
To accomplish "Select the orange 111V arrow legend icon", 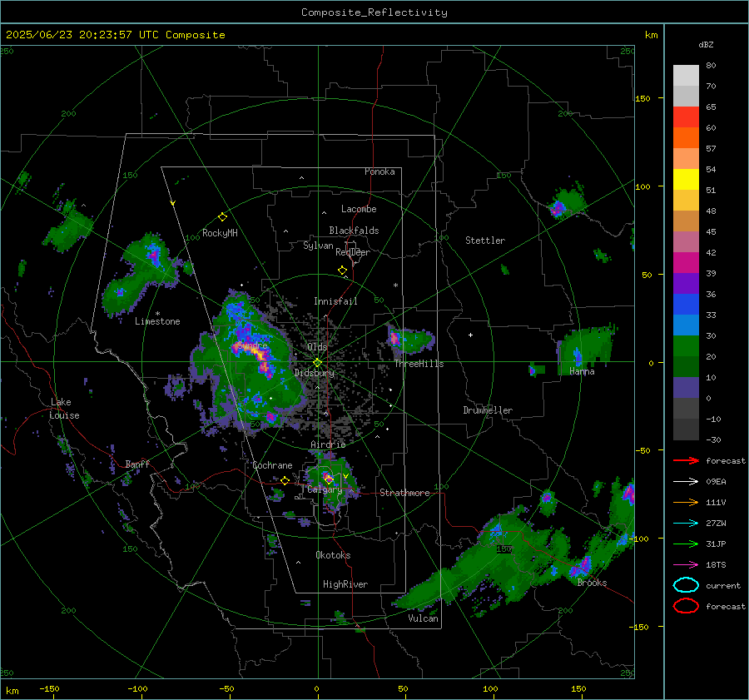I will coord(686,502).
